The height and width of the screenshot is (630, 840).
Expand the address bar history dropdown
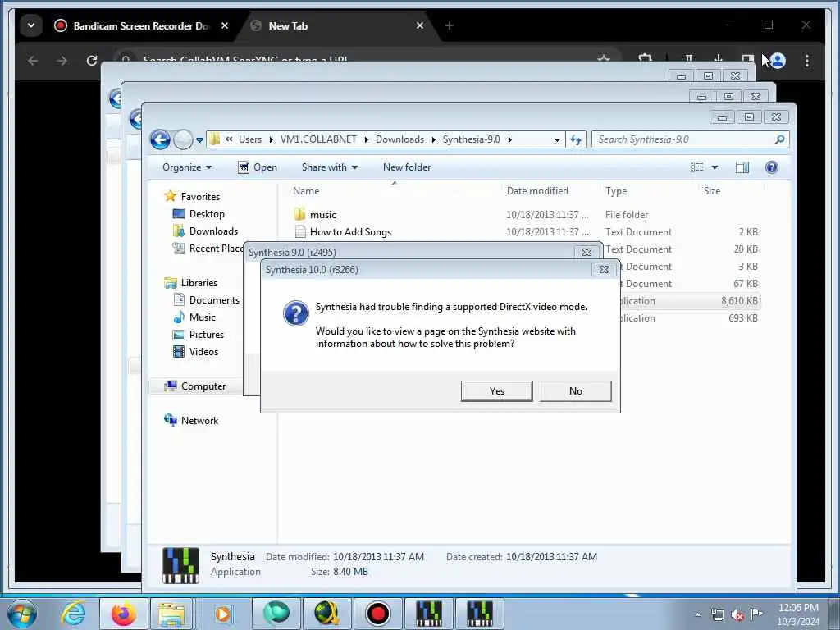point(557,139)
